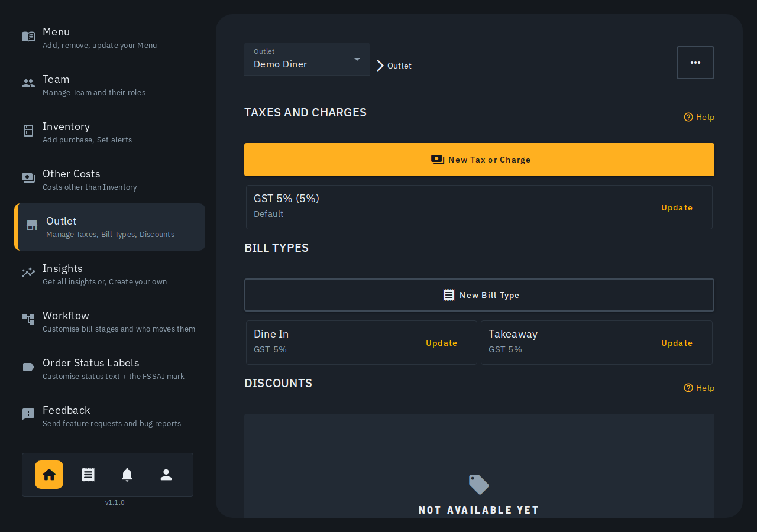This screenshot has height=532, width=757.
Task: Open the Team sidebar item
Action: coord(109,85)
